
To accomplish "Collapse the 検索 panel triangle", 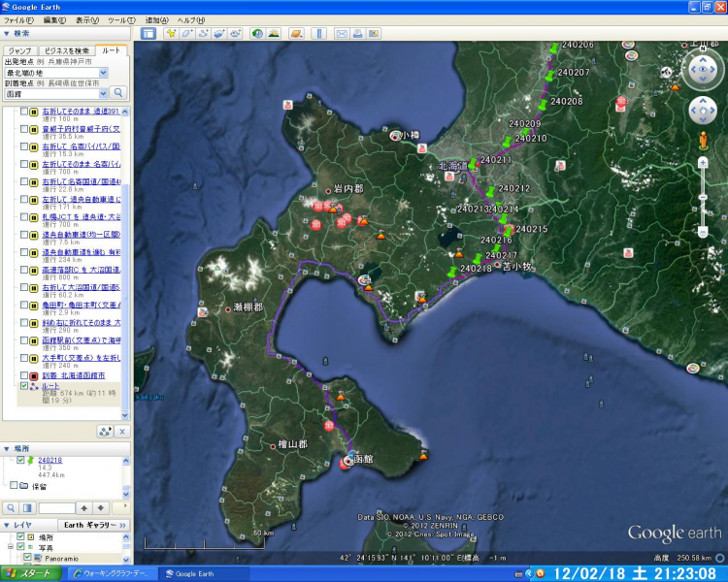I will (x=7, y=33).
